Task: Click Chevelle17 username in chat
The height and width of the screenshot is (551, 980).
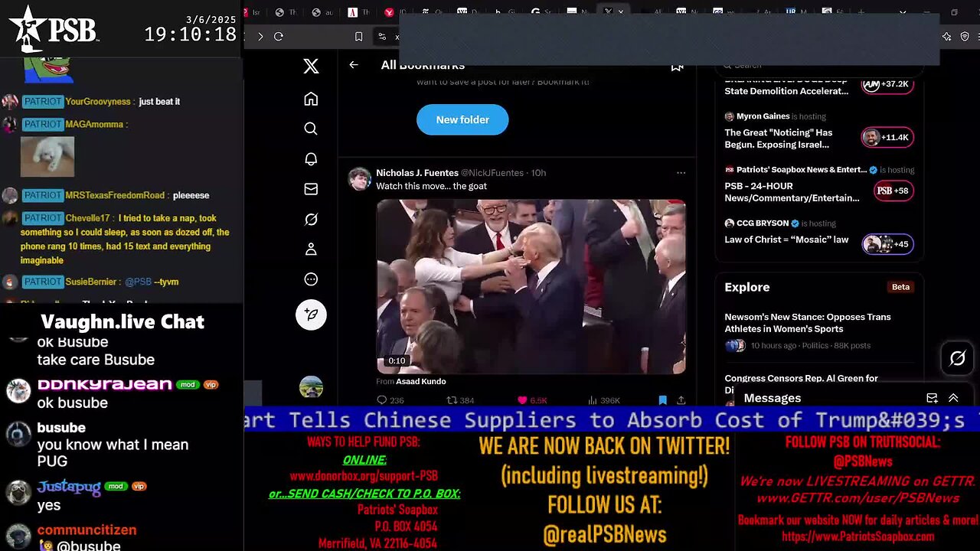Action: click(x=87, y=218)
